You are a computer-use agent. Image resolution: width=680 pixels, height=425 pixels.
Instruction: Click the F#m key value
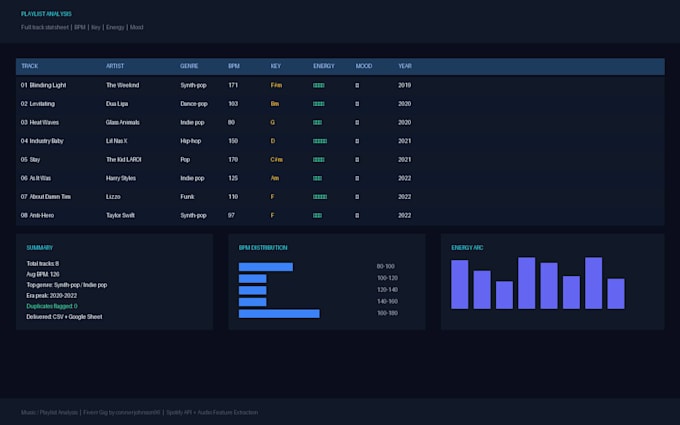point(276,85)
